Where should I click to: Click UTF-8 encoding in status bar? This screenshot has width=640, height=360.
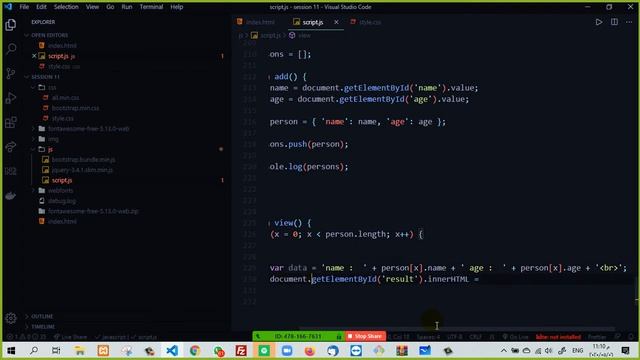tap(454, 337)
